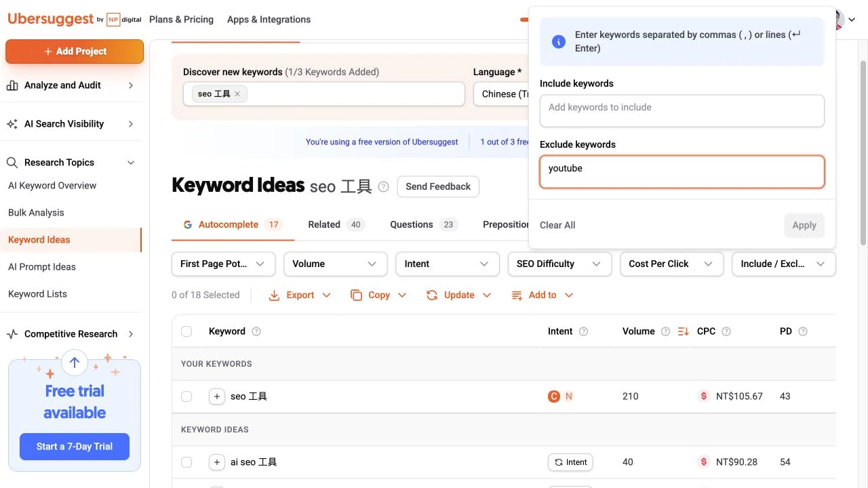Click the Research Topics magnifier icon

[12, 163]
